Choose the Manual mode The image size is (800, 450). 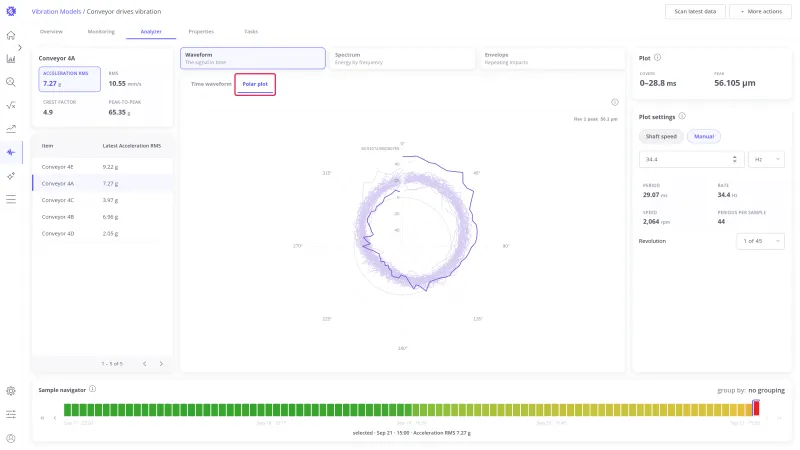pyautogui.click(x=704, y=137)
